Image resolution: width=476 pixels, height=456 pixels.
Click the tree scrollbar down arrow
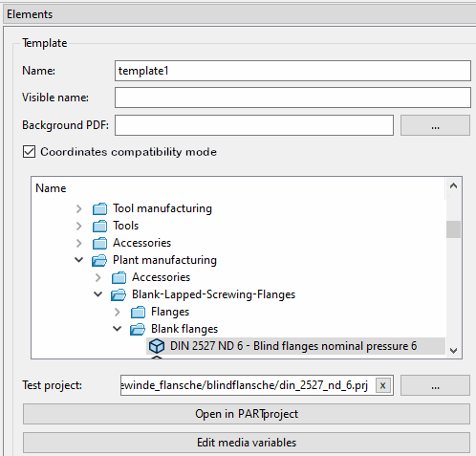click(x=453, y=351)
